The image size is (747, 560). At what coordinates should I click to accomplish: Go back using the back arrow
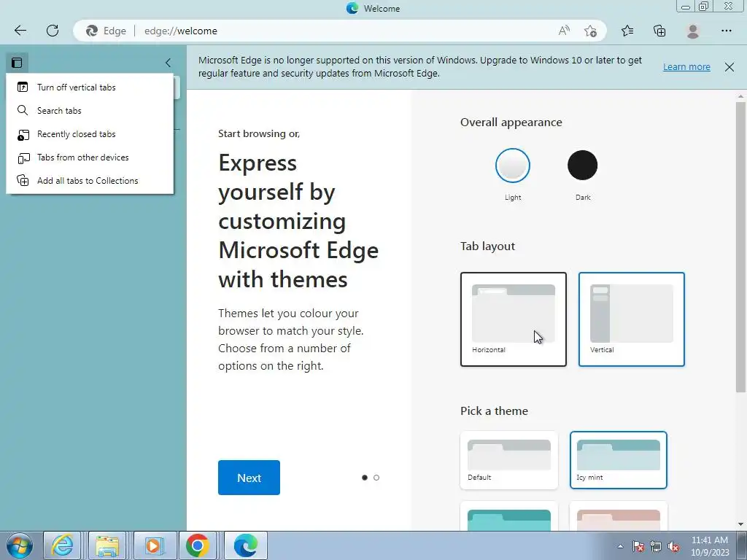coord(20,31)
